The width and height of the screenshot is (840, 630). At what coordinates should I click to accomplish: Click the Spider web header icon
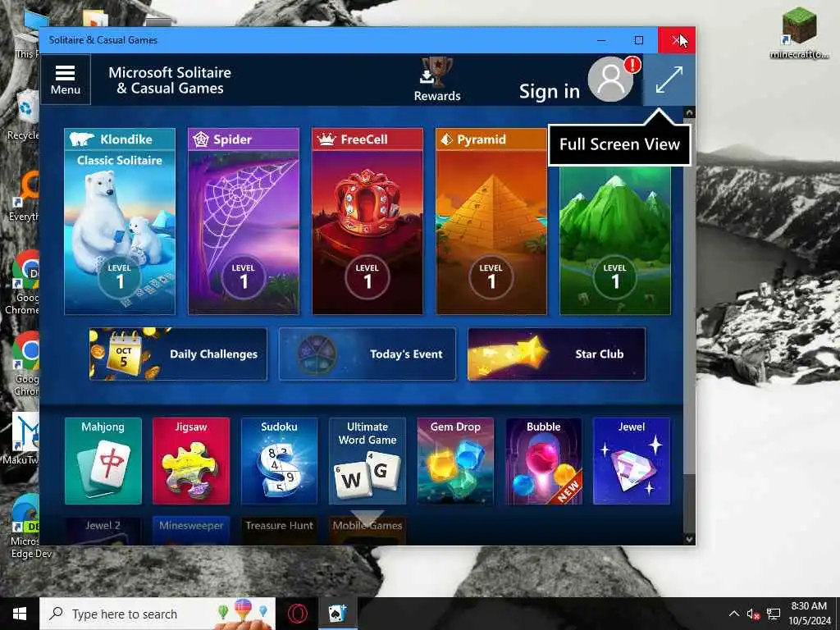pos(200,139)
